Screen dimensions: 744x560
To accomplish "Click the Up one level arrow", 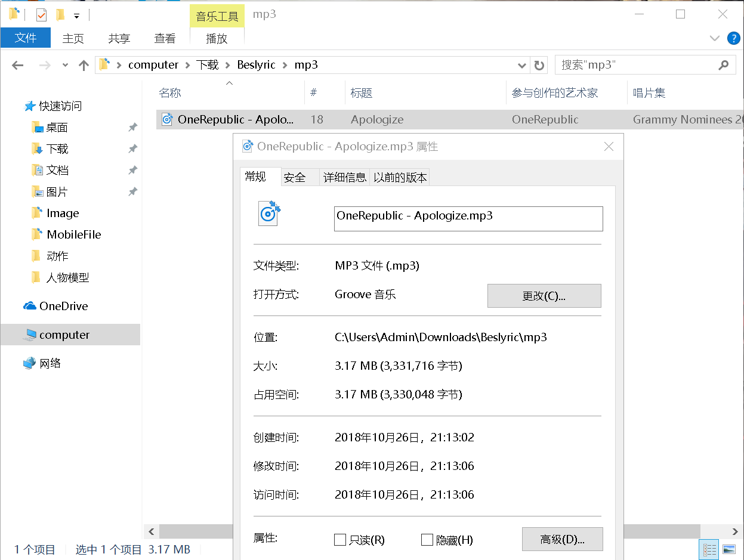I will click(84, 66).
